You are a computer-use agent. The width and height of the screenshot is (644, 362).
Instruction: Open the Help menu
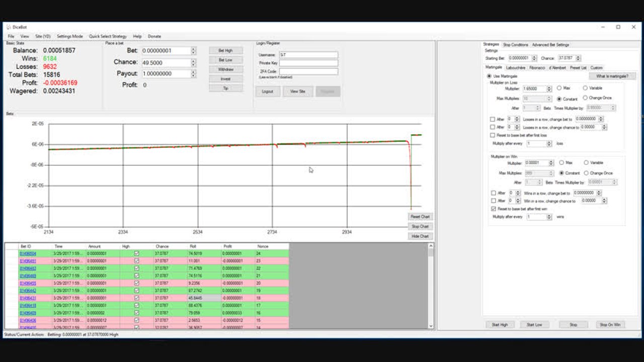coord(137,36)
